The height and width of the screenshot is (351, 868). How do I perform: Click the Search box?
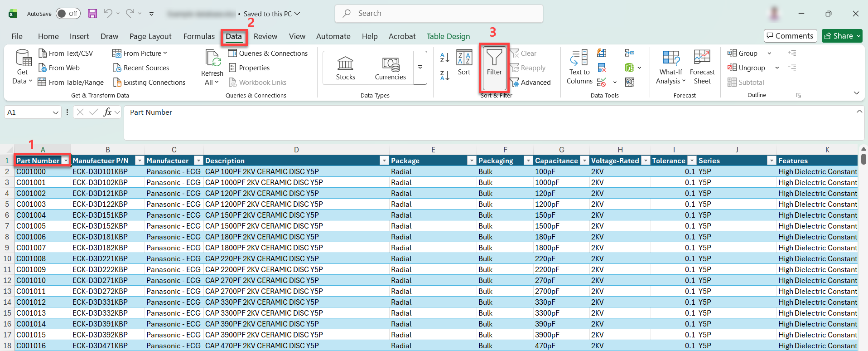pyautogui.click(x=439, y=14)
